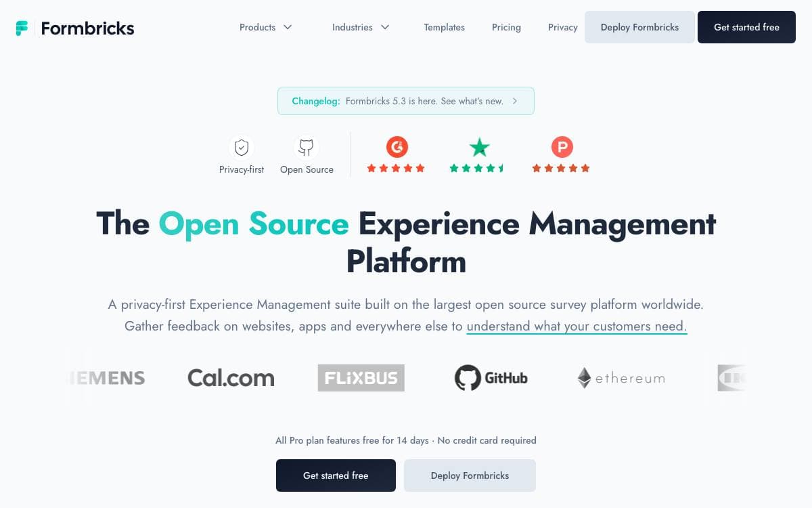This screenshot has width=812, height=508.
Task: Click the G2 five-star rating row
Action: pos(397,169)
